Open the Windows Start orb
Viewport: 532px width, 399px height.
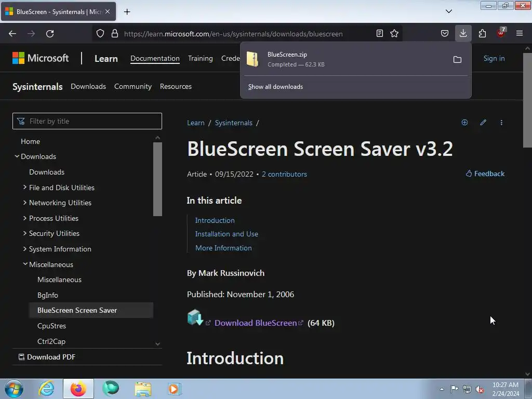14,389
